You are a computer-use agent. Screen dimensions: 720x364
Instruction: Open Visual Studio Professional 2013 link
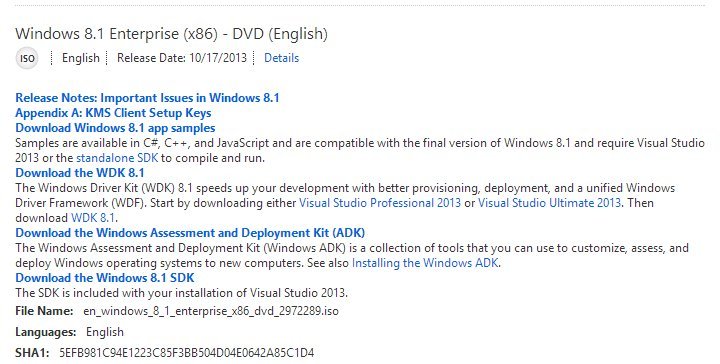click(x=380, y=203)
